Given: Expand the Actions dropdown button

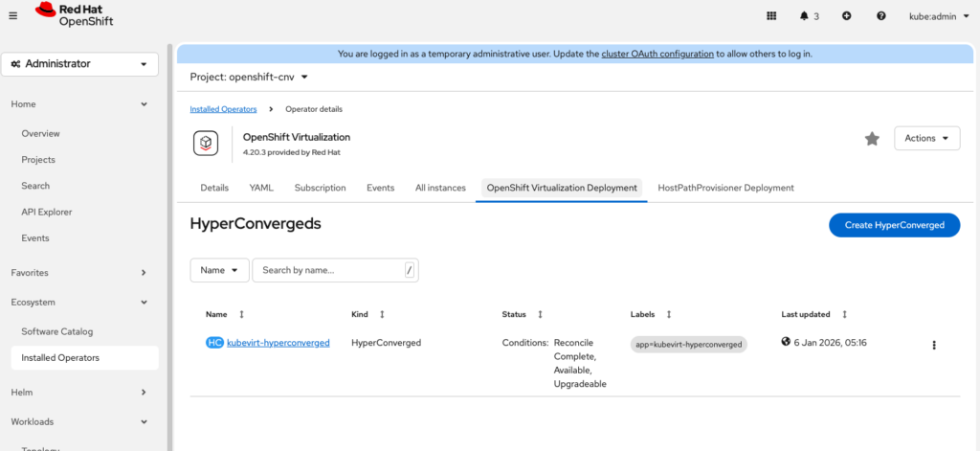Looking at the screenshot, I should (926, 138).
